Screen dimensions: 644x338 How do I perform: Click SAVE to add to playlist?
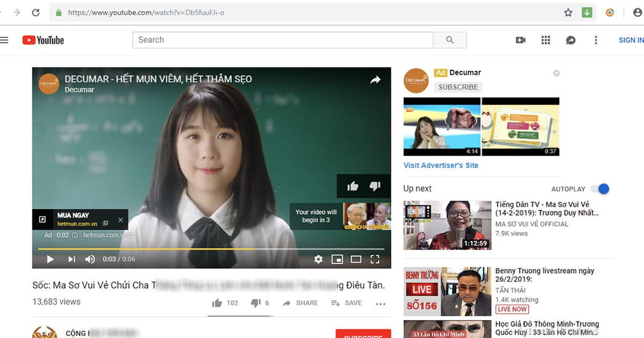pos(347,303)
